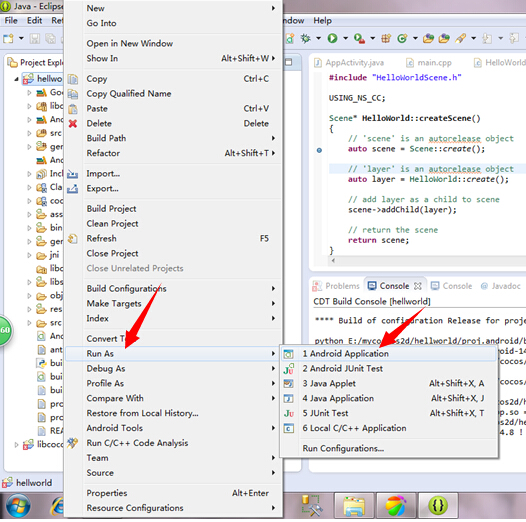
Task: Click the Copy icon in context menu
Action: 73,79
